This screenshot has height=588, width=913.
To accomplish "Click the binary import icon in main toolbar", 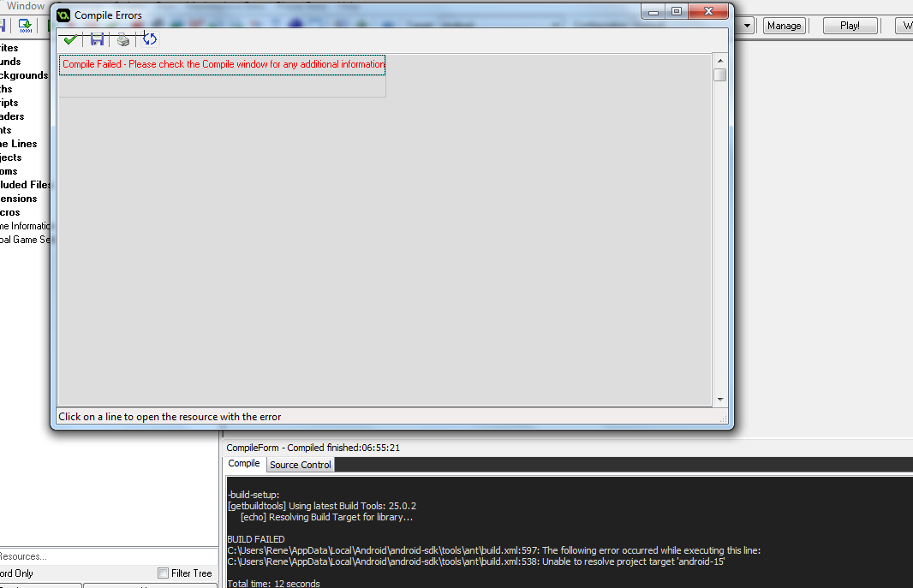I will point(25,26).
